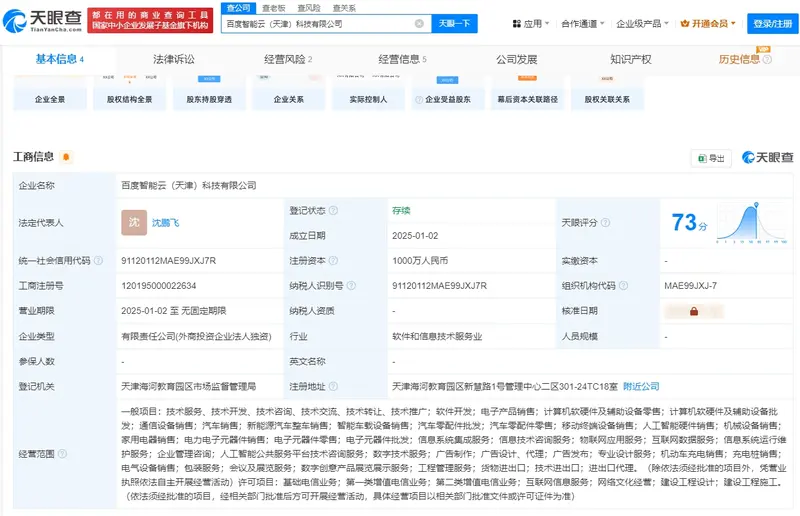Click the orange bell icon beside 工商信息
The height and width of the screenshot is (516, 800).
[x=66, y=157]
